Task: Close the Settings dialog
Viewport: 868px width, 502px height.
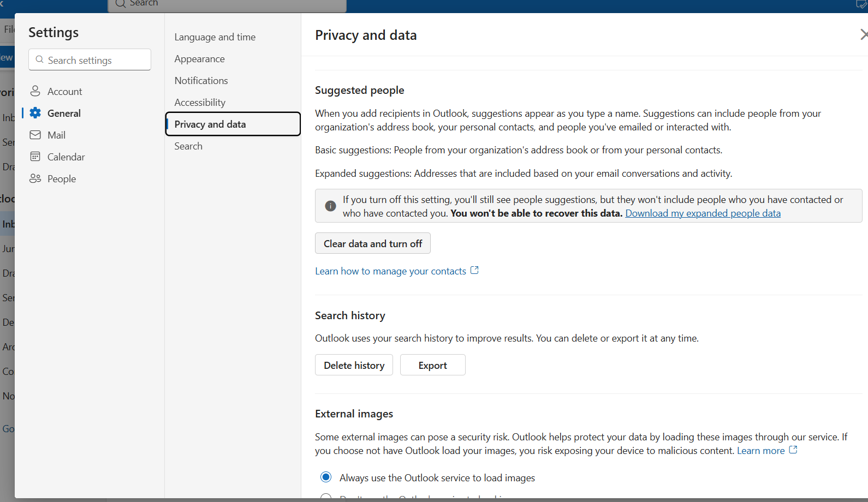Action: (x=864, y=35)
